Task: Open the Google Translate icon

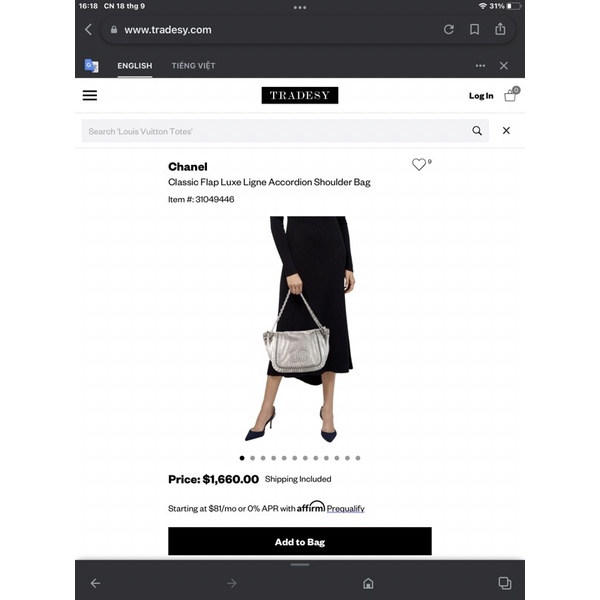Action: coord(91,66)
